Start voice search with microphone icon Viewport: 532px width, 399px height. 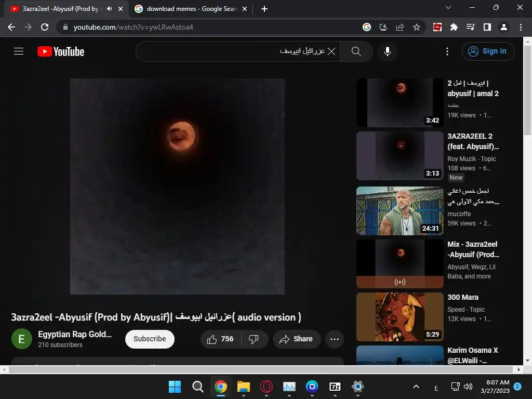[x=387, y=51]
